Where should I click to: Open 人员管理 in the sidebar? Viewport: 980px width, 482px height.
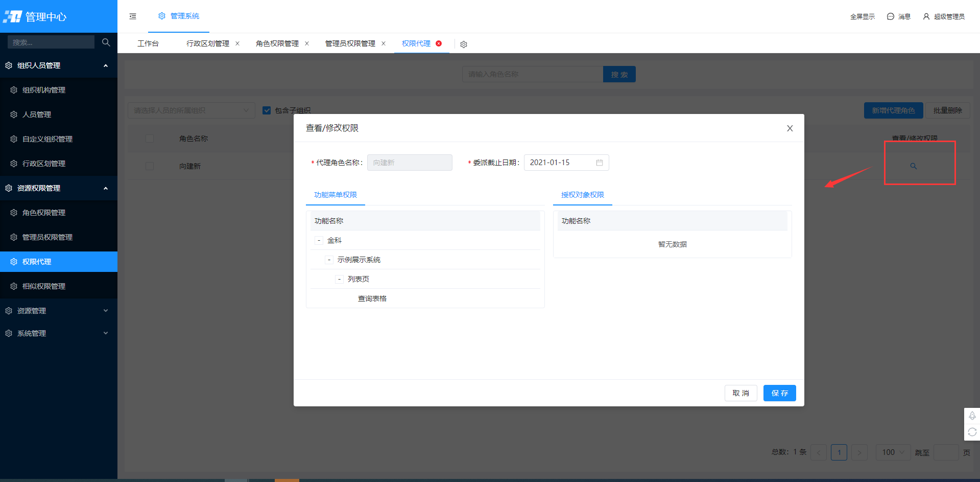pos(59,114)
